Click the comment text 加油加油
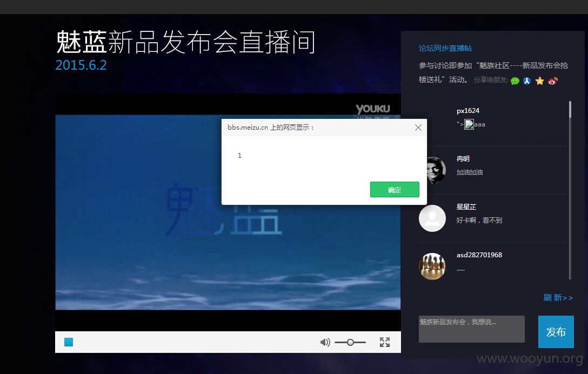The height and width of the screenshot is (374, 588). (x=470, y=172)
